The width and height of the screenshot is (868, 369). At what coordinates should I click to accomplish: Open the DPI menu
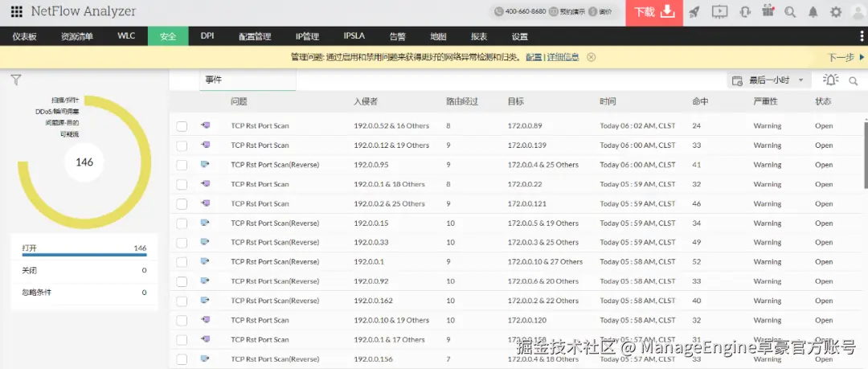click(207, 36)
